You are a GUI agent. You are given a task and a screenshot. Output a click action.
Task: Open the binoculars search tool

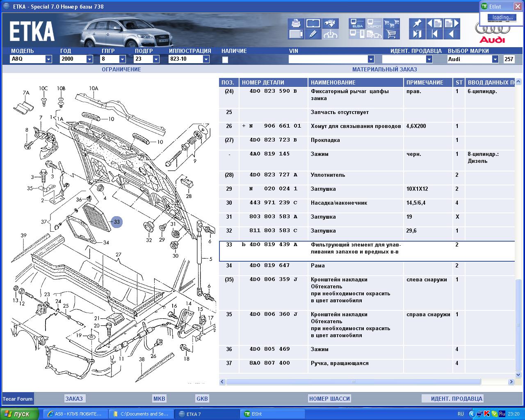point(330,23)
